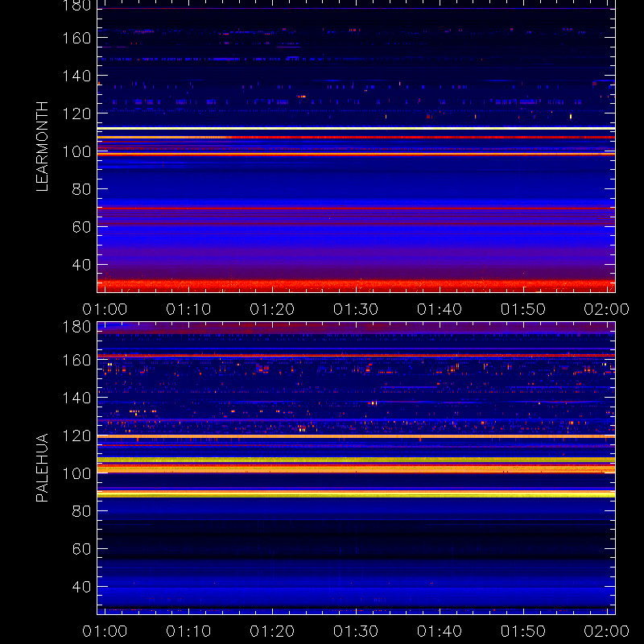The image size is (644, 644).
Task: Select the 160 tick on PALEHUA axis
Action: click(x=76, y=360)
